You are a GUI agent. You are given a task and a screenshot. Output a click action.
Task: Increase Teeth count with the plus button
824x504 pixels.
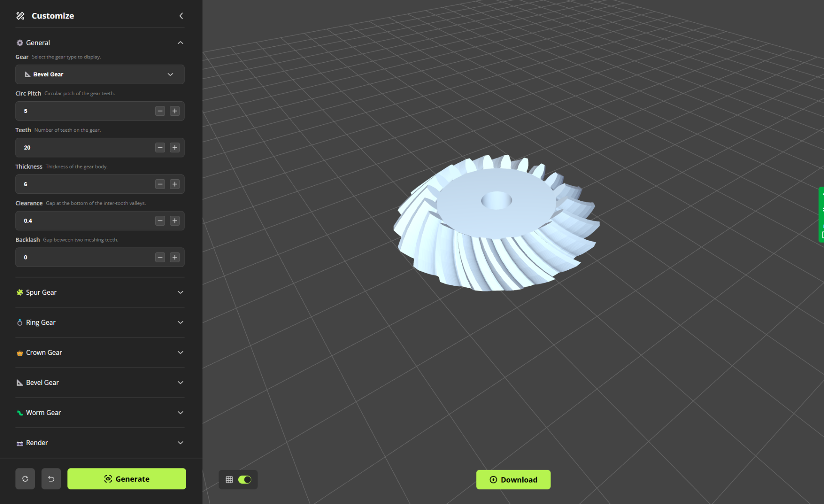point(175,148)
